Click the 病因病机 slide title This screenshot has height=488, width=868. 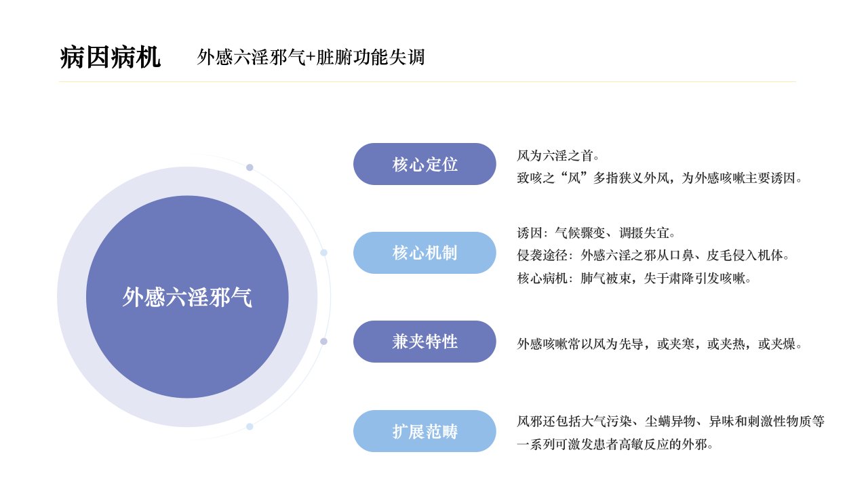coord(110,58)
